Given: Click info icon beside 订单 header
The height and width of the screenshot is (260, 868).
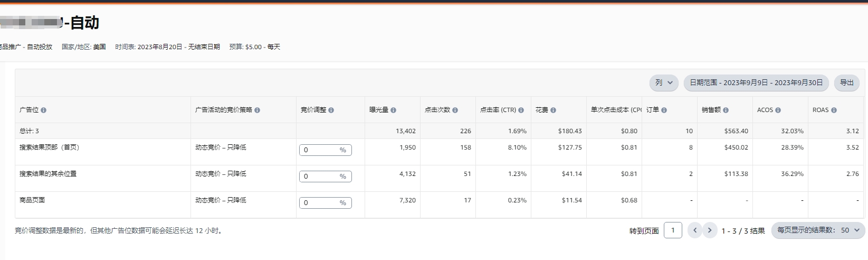Looking at the screenshot, I should (664, 110).
